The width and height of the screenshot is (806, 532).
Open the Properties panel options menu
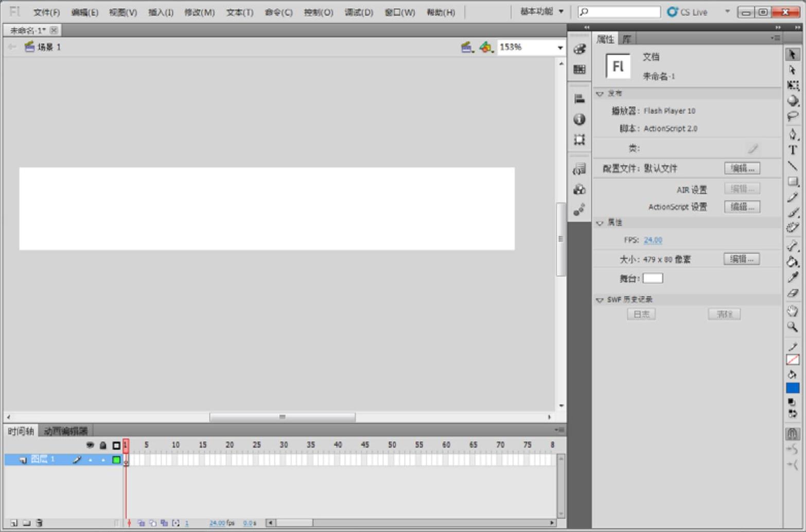776,38
